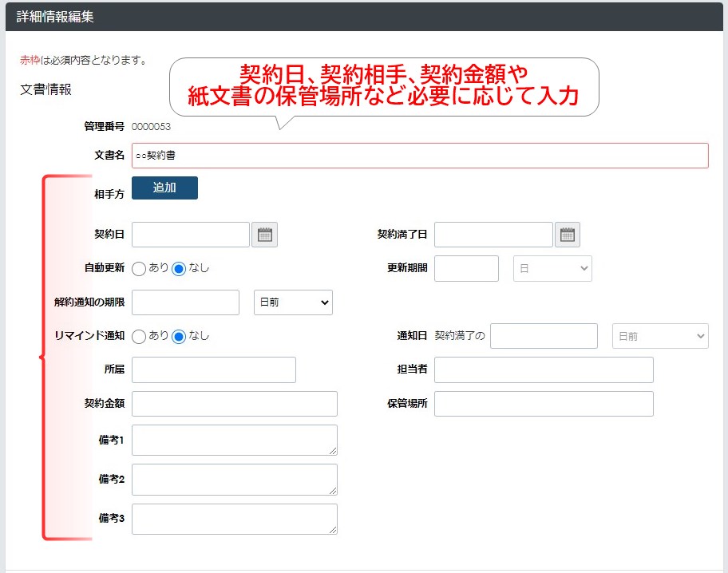728x573 pixels.
Task: Click the 解約通知の期限 input field
Action: [185, 302]
